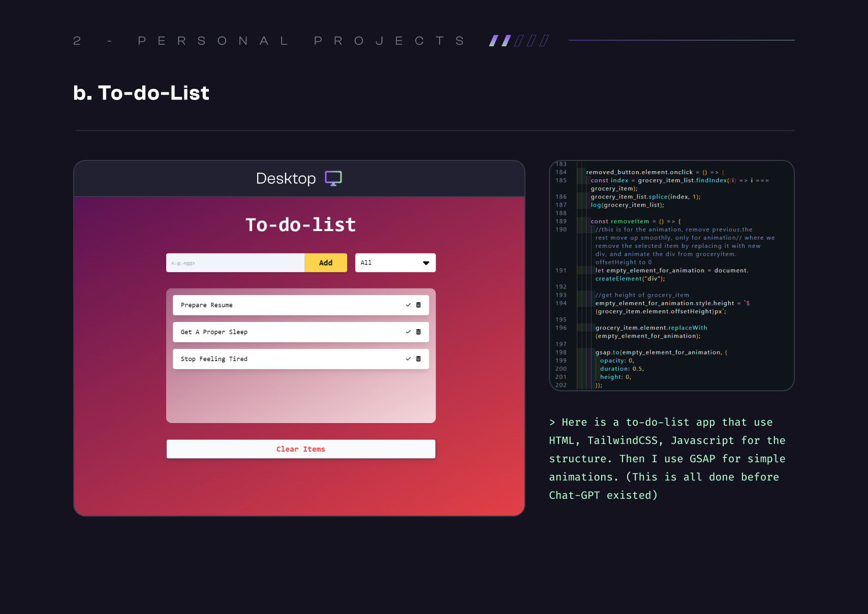
Task: Click trash icon on Get A Proper Sleep
Action: (418, 332)
